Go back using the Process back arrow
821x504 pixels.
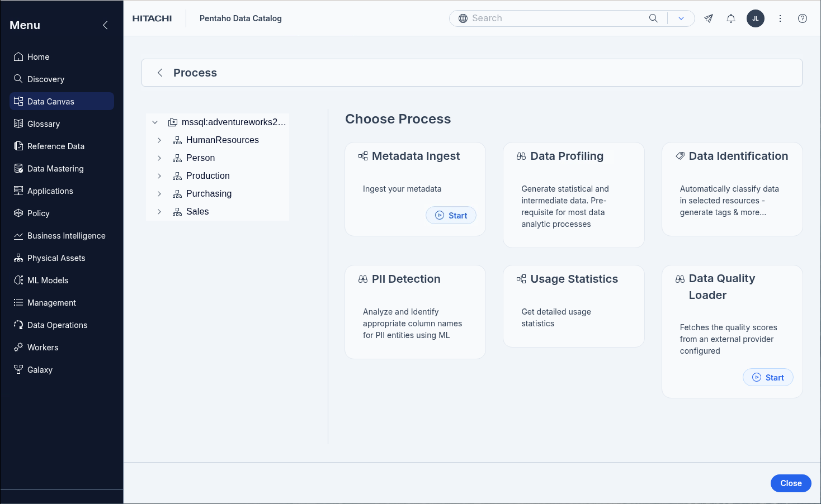pos(160,73)
